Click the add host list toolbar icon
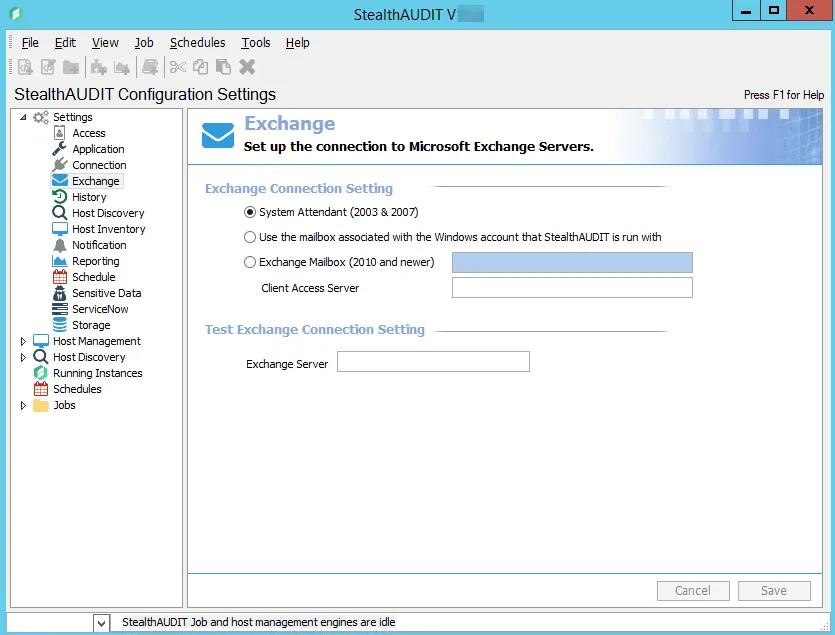Image resolution: width=835 pixels, height=635 pixels. 150,67
